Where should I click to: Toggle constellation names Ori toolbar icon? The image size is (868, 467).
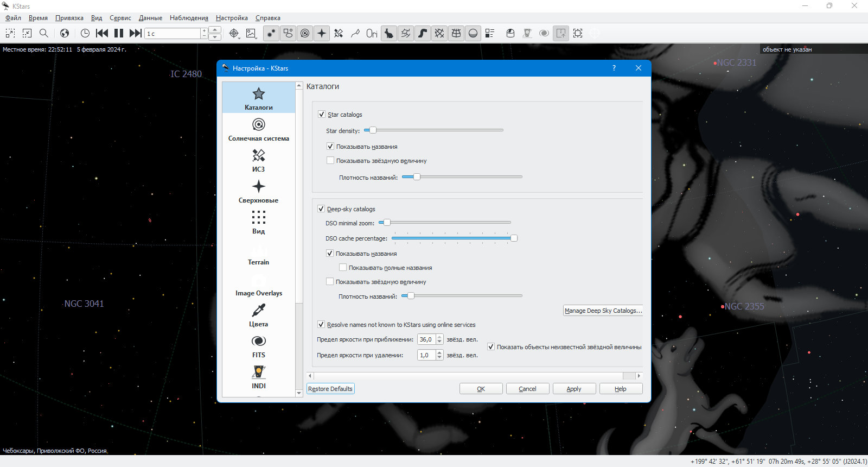click(x=372, y=33)
